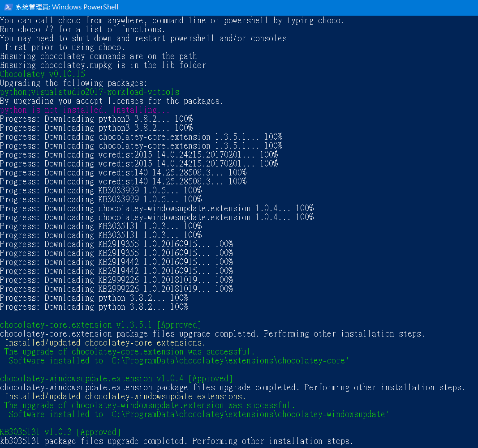Click 'You may need to shut down and restart powershell' line

point(143,38)
